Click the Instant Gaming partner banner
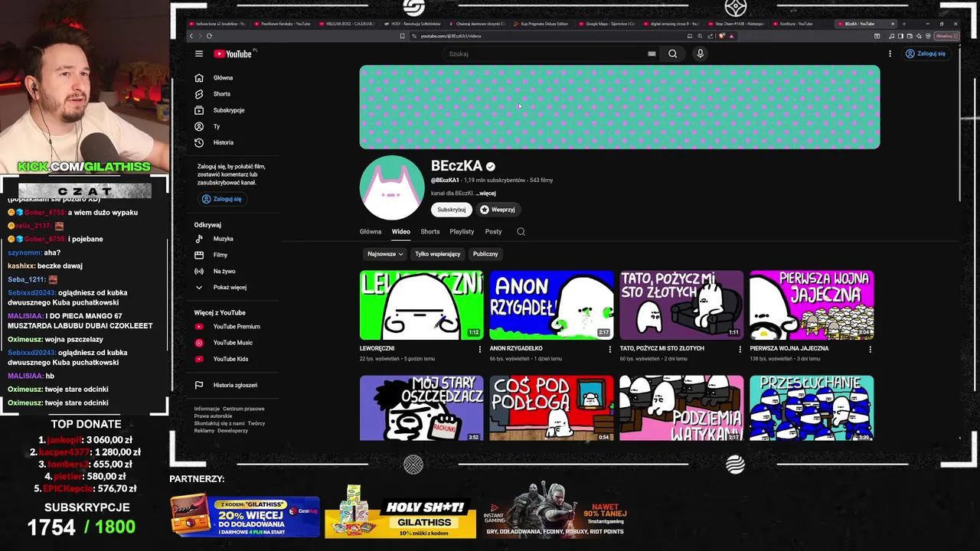 point(555,511)
